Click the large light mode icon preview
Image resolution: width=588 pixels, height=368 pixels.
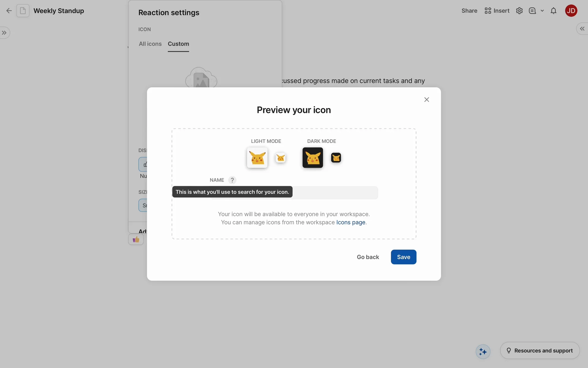257,158
